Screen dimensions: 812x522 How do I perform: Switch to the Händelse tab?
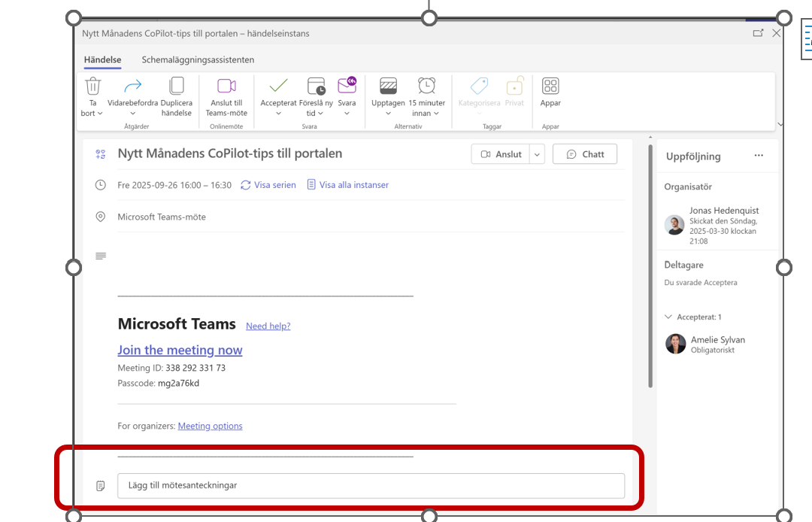click(102, 59)
